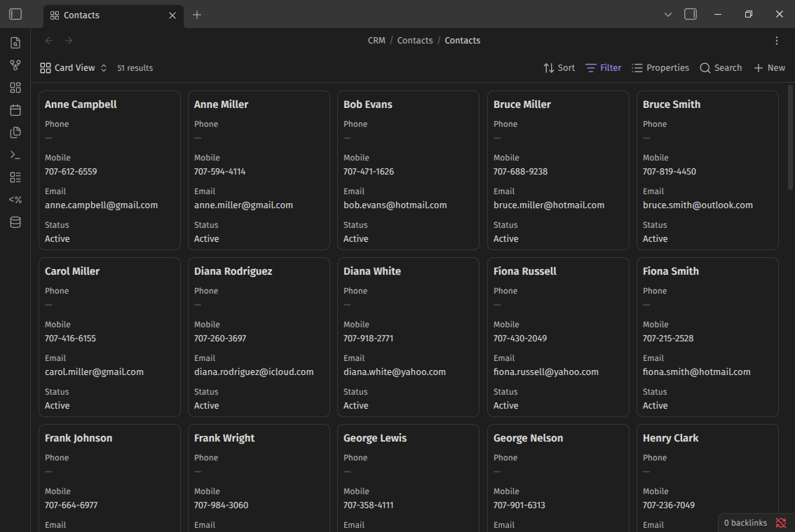The image size is (795, 532).
Task: Open the database icon in sidebar
Action: click(15, 222)
